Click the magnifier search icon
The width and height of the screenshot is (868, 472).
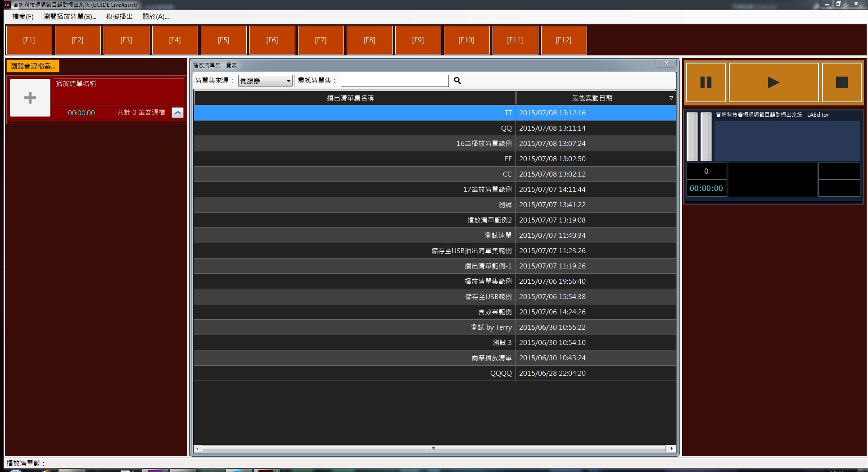point(457,81)
